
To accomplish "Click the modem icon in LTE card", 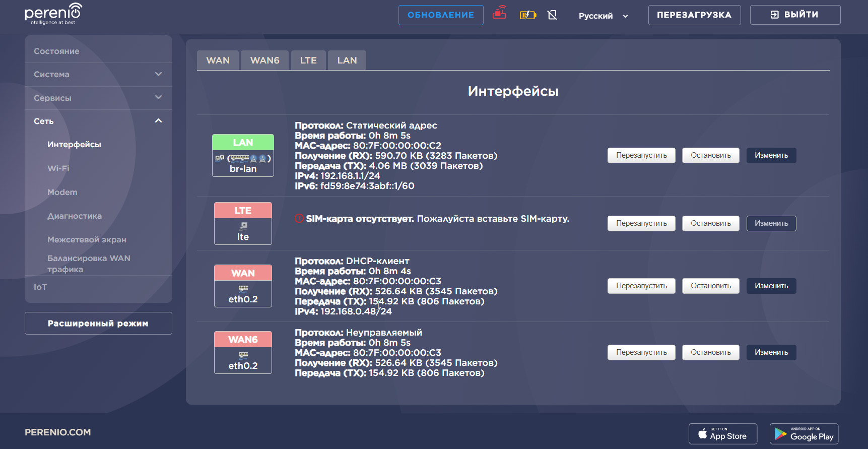I will click(243, 226).
